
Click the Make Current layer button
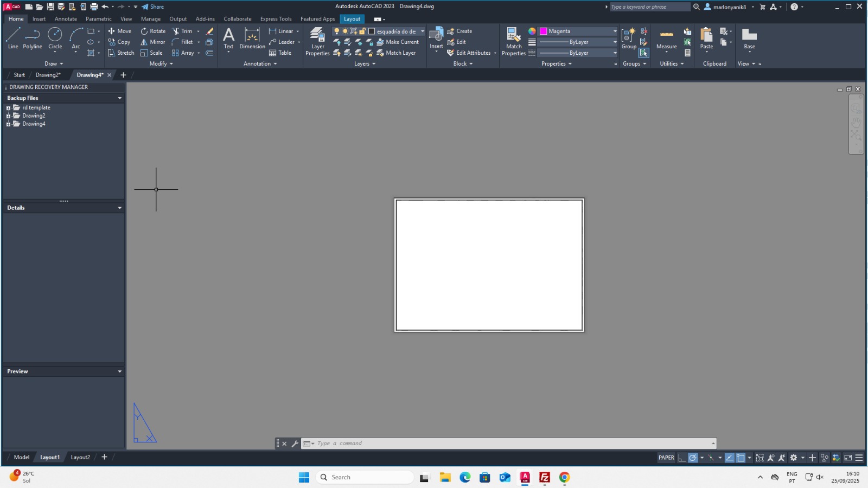[x=398, y=42]
